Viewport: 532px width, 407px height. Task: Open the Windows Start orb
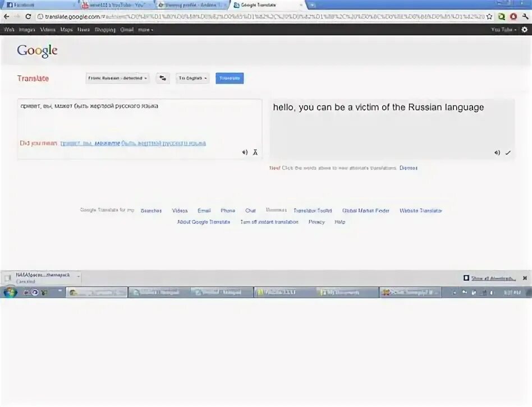tap(10, 292)
